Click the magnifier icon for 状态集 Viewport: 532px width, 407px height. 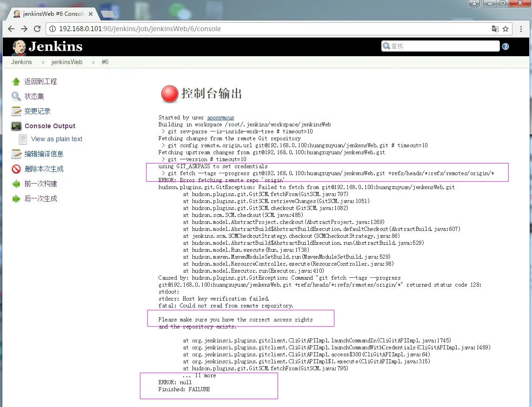tap(16, 96)
